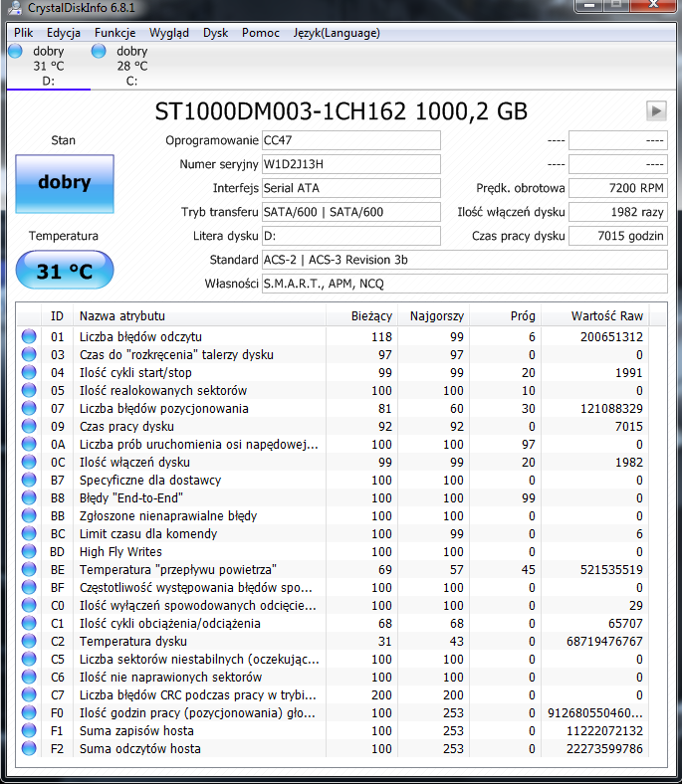Click status orb for attribute F1
The width and height of the screenshot is (682, 784).
pyautogui.click(x=29, y=730)
